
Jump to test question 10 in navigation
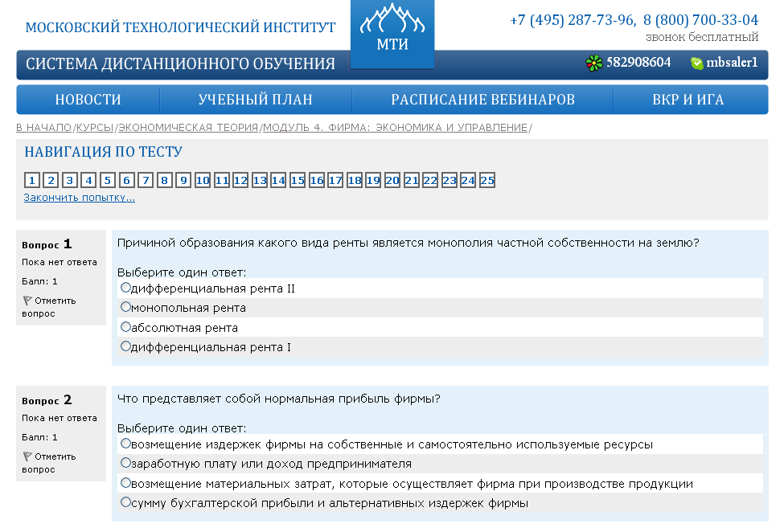(x=203, y=180)
